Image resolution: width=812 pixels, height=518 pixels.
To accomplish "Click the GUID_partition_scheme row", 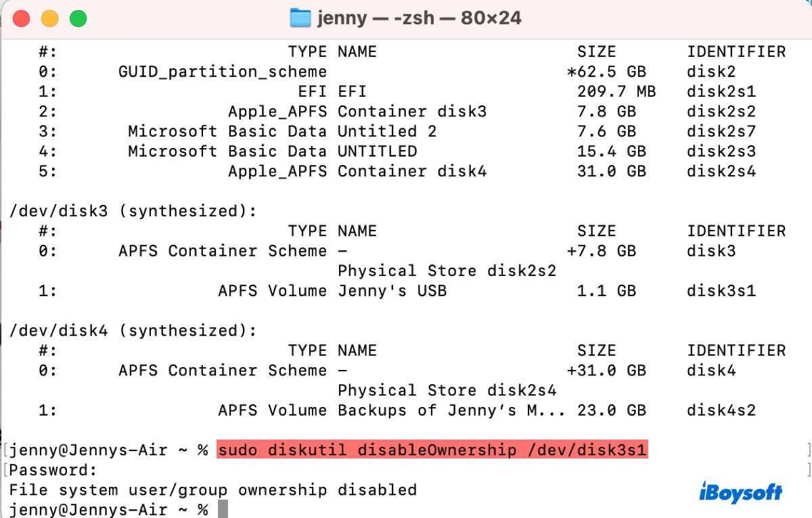I will pyautogui.click(x=223, y=71).
